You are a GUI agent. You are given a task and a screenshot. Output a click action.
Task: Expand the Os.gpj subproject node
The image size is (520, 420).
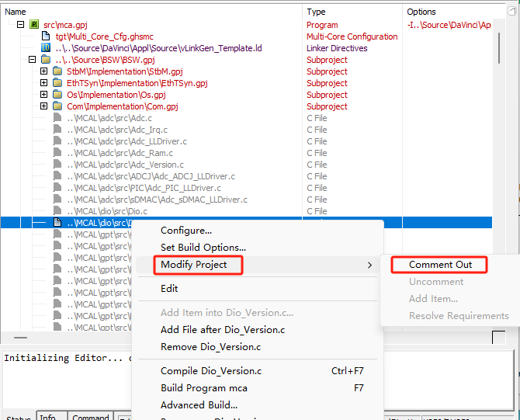pyautogui.click(x=44, y=95)
